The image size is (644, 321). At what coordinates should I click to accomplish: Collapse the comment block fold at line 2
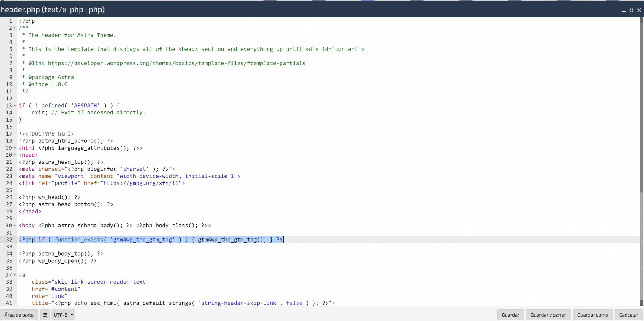tap(15, 28)
